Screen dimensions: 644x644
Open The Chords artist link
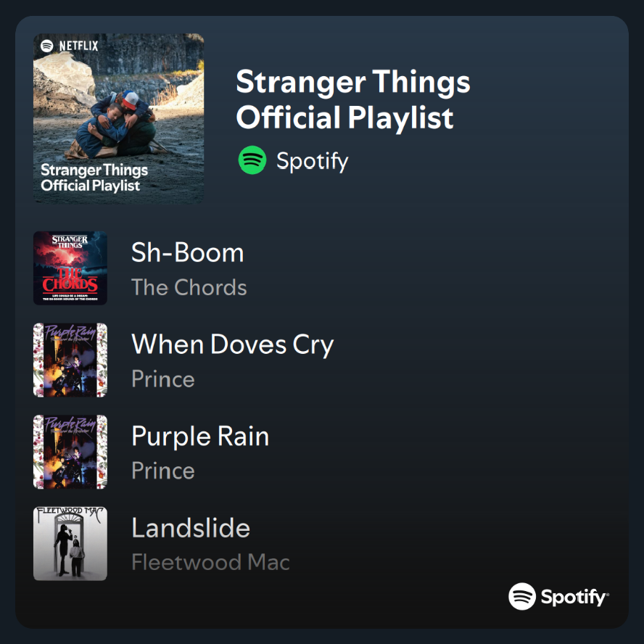point(189,287)
